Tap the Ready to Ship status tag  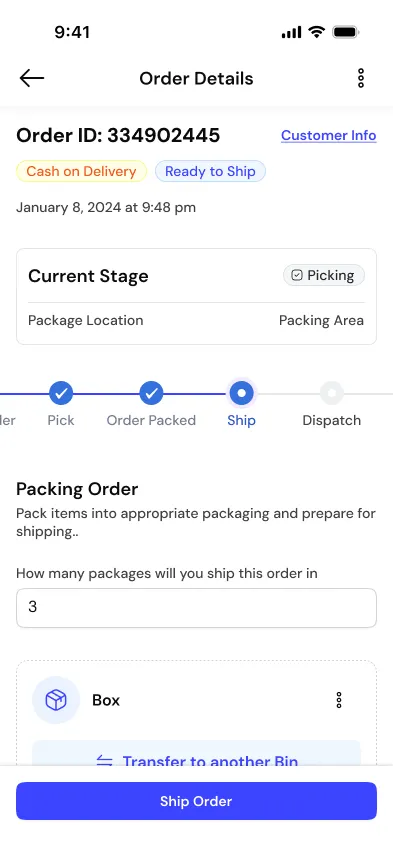coord(210,171)
